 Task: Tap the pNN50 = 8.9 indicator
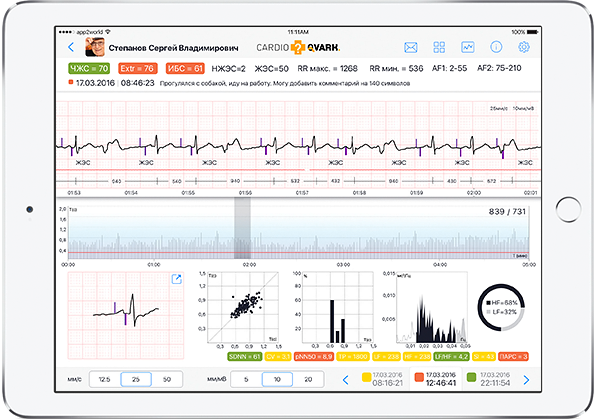tap(314, 357)
